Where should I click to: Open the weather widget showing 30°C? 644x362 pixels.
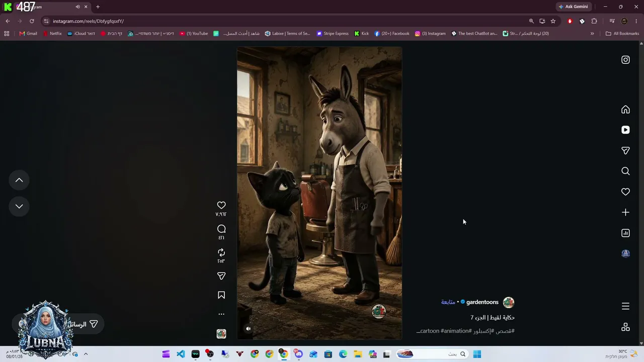point(621,354)
